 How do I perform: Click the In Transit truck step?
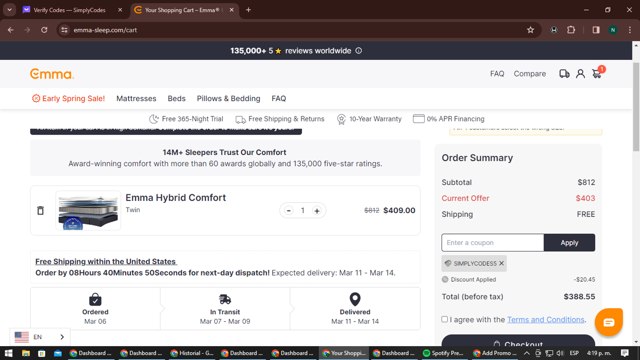click(225, 309)
